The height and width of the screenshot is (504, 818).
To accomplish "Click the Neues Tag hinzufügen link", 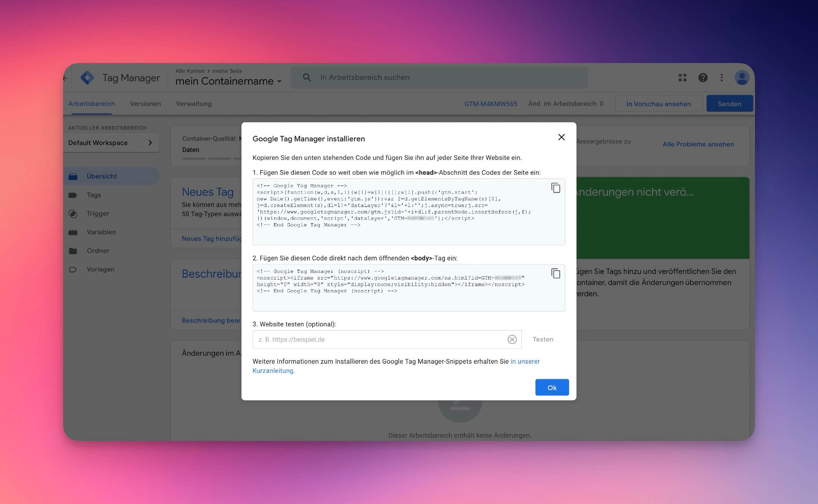I will [x=211, y=238].
